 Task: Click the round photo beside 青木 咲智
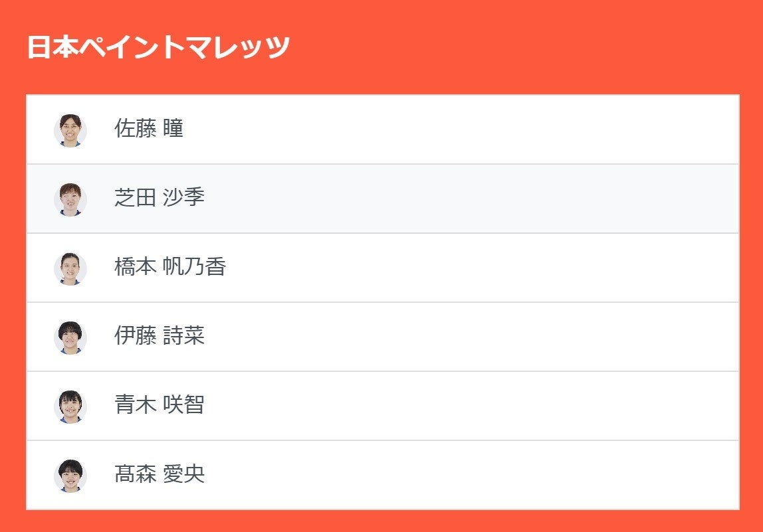[70, 406]
